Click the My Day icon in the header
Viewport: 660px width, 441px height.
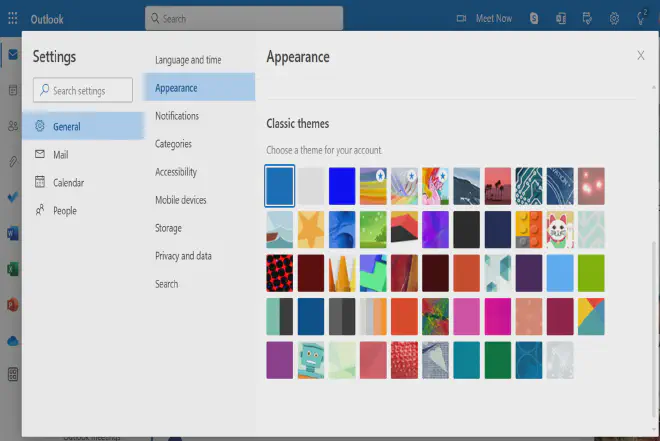pyautogui.click(x=587, y=19)
